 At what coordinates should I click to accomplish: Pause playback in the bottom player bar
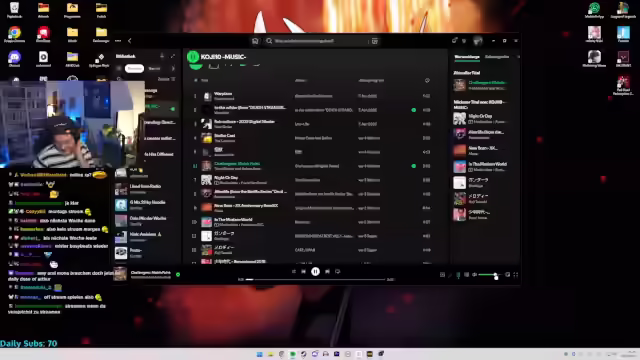pyautogui.click(x=316, y=271)
